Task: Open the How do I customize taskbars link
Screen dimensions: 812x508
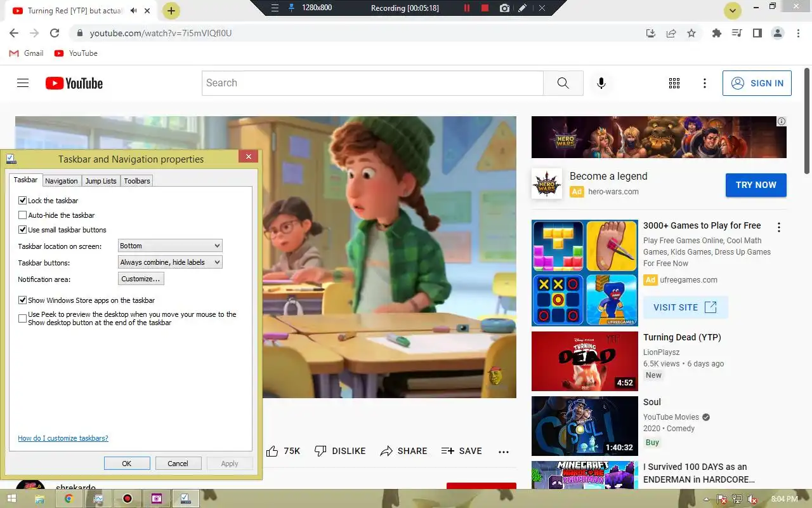Action: tap(63, 438)
